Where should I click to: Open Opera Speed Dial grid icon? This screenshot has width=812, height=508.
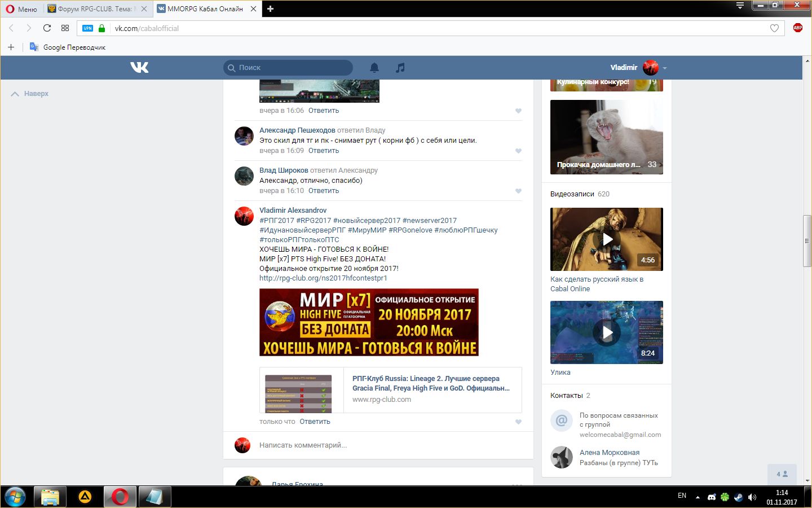[65, 28]
